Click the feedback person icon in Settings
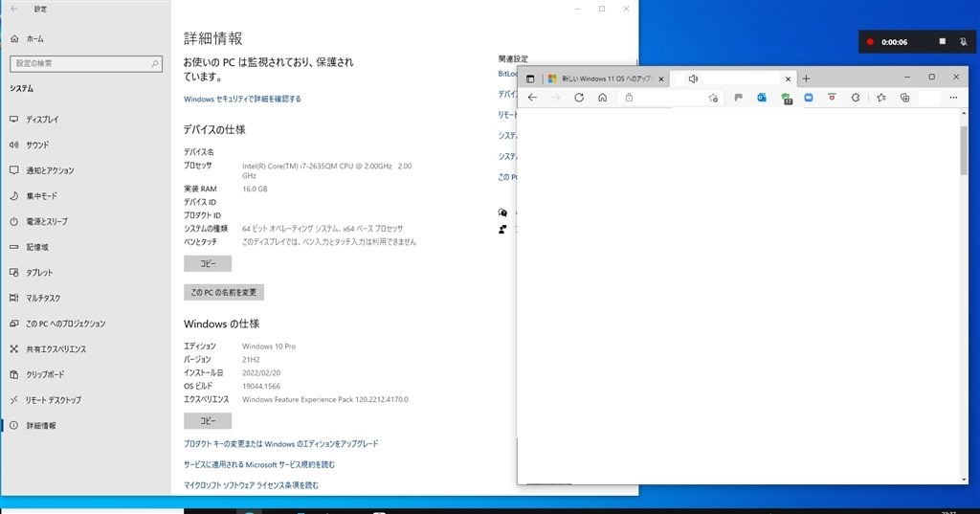The width and height of the screenshot is (980, 514). pos(502,230)
